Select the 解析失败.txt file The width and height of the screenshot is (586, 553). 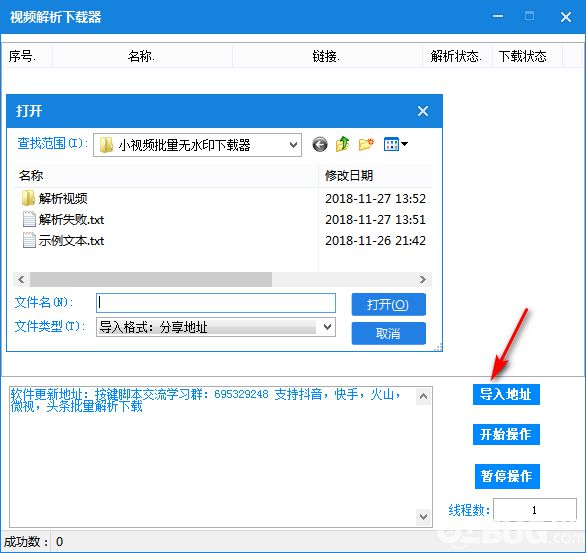point(63,220)
